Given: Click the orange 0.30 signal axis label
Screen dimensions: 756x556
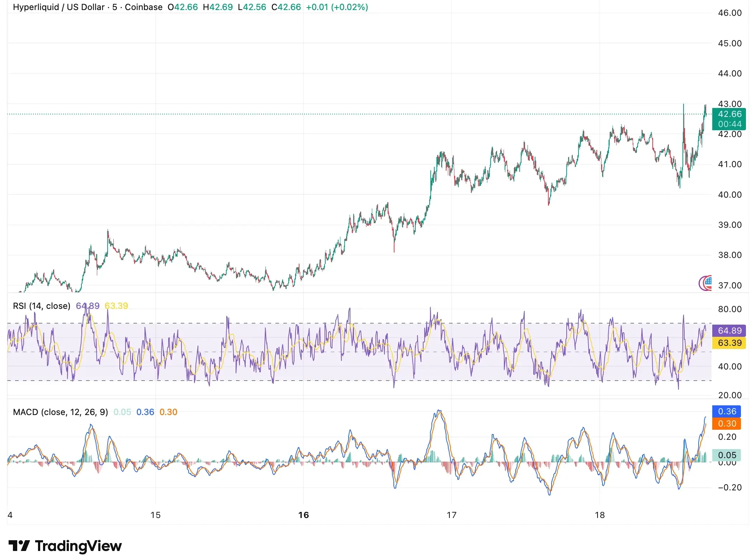Looking at the screenshot, I should (727, 424).
